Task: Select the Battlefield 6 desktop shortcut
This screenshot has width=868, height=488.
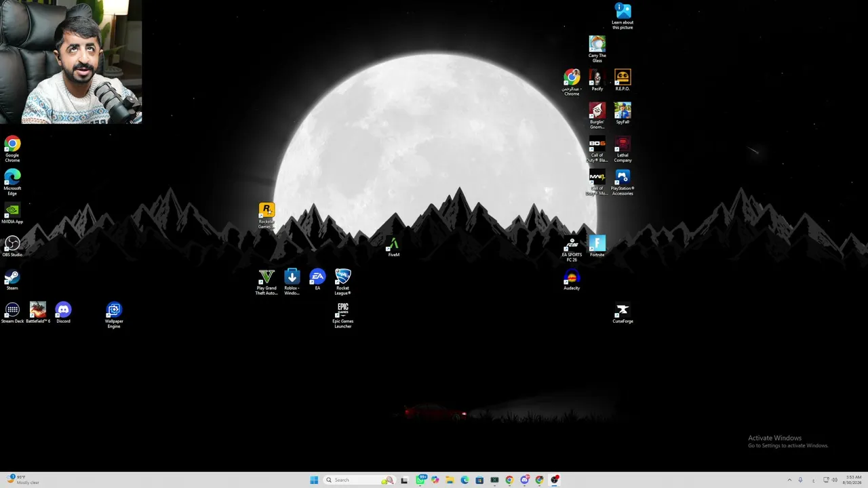Action: 38,312
